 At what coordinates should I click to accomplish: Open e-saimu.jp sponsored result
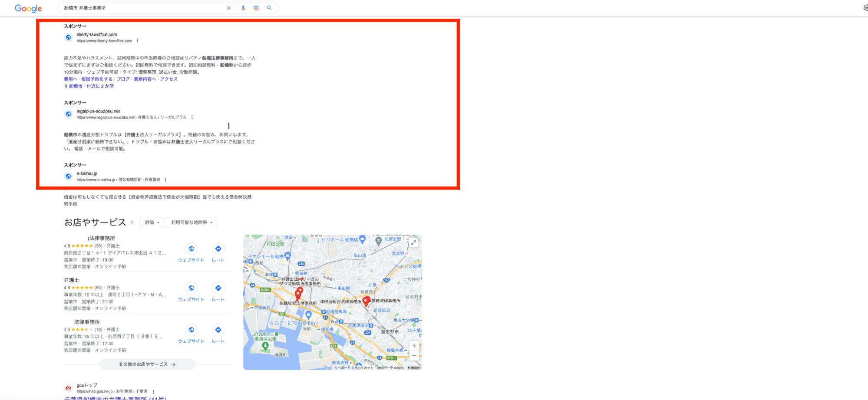(87, 174)
